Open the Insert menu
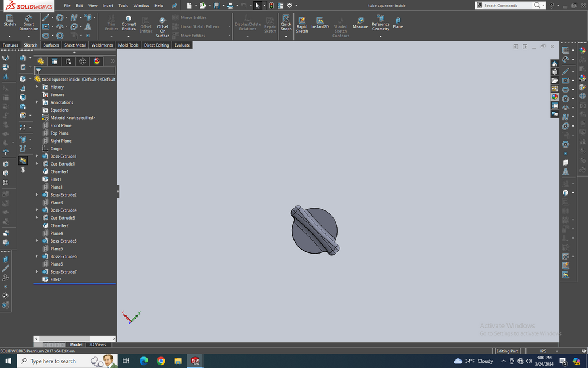The height and width of the screenshot is (368, 588). click(108, 6)
